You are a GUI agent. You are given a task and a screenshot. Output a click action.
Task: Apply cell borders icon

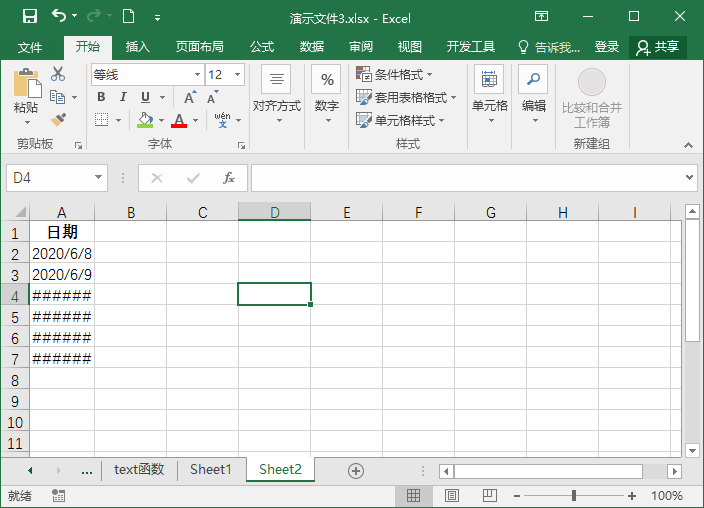pos(102,120)
